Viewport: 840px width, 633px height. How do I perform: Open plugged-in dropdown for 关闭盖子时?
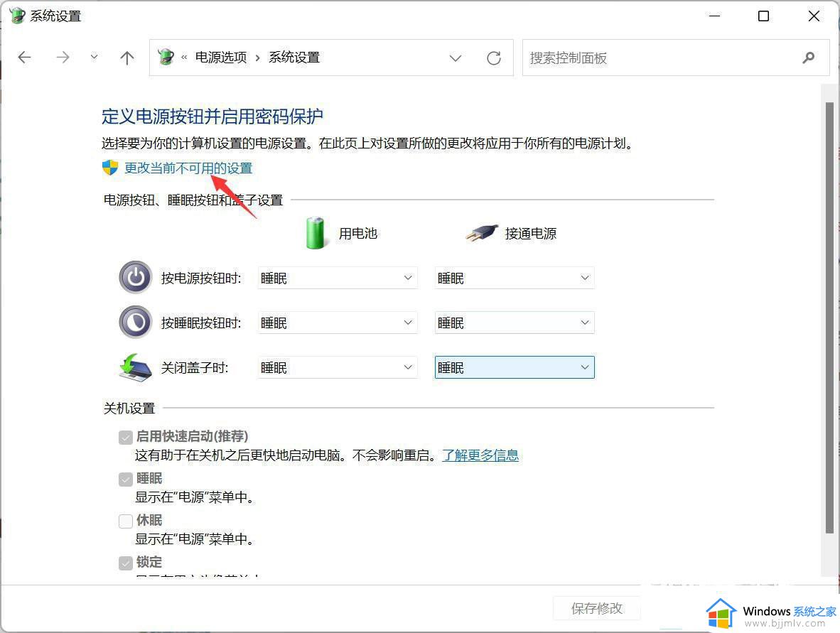pyautogui.click(x=515, y=367)
